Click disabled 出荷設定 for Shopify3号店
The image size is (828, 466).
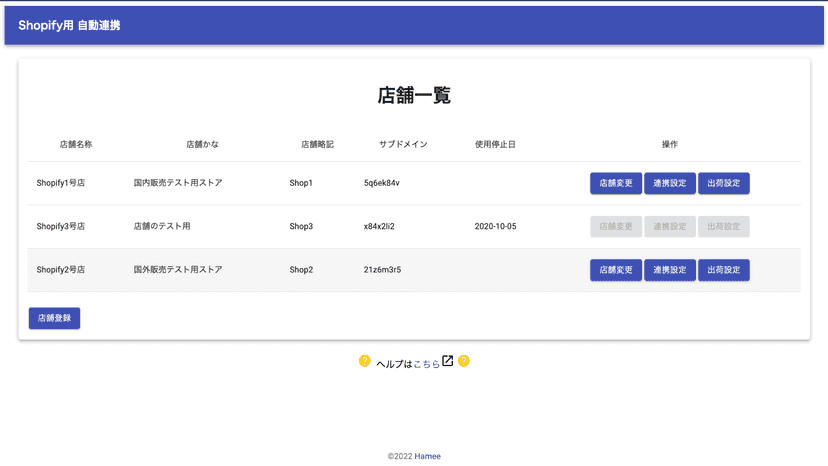coord(723,227)
